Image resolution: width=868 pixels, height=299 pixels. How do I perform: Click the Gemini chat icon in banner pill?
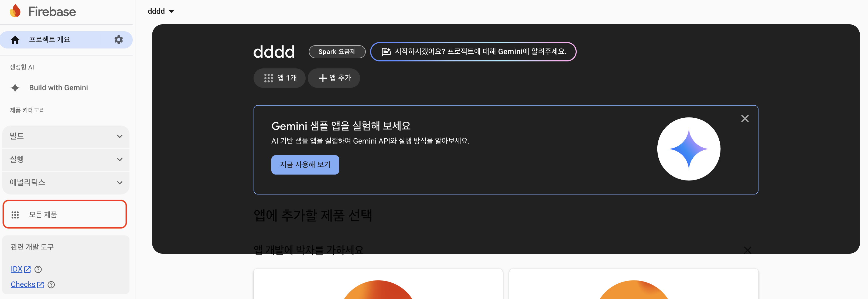click(x=386, y=52)
